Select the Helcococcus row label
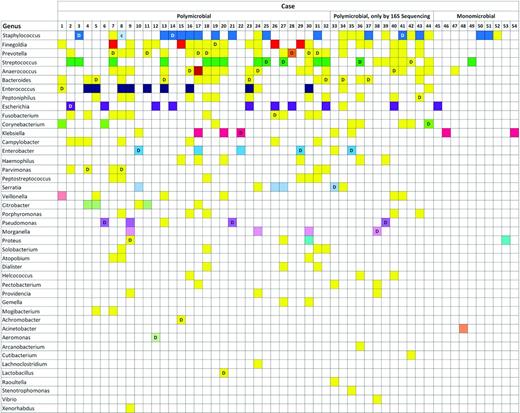520x413 pixels. click(x=17, y=276)
